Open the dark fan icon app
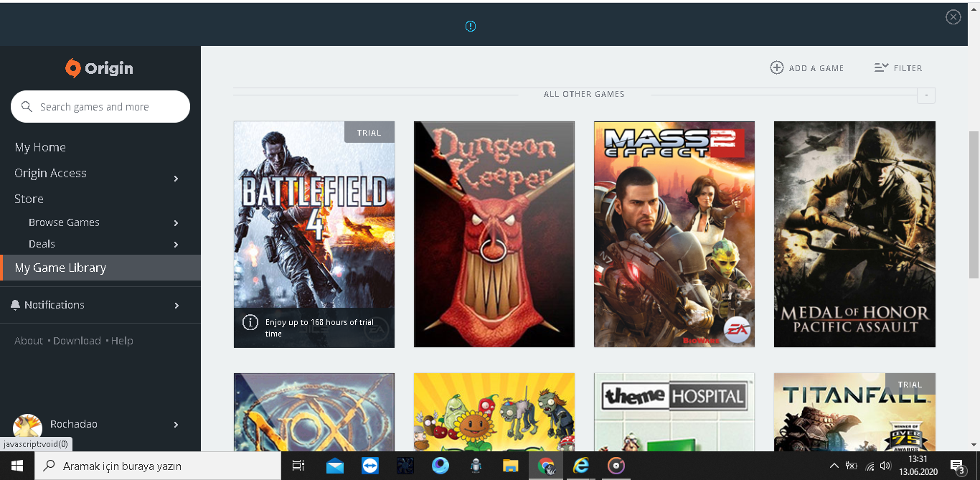The width and height of the screenshot is (980, 480). click(405, 466)
